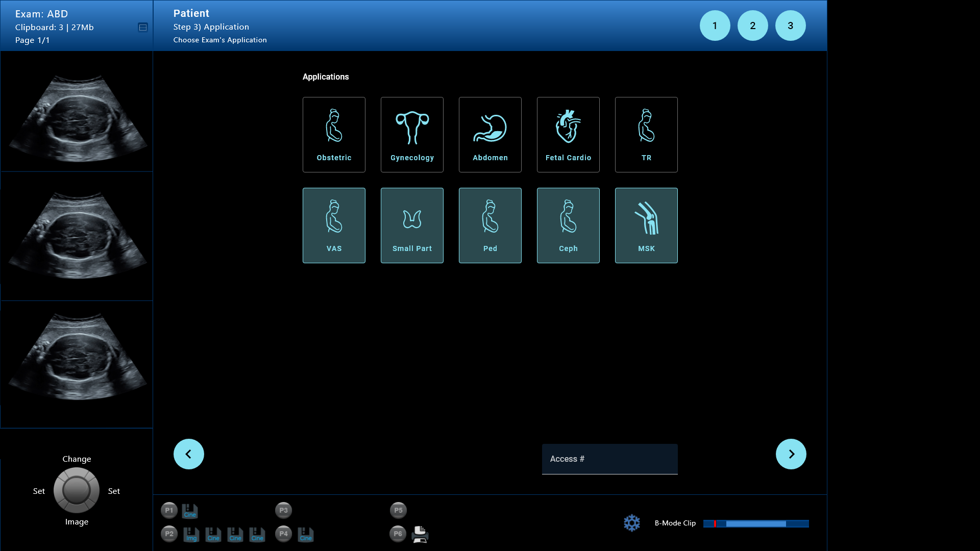Select the Ceph application tile
The height and width of the screenshot is (551, 980).
click(x=568, y=226)
